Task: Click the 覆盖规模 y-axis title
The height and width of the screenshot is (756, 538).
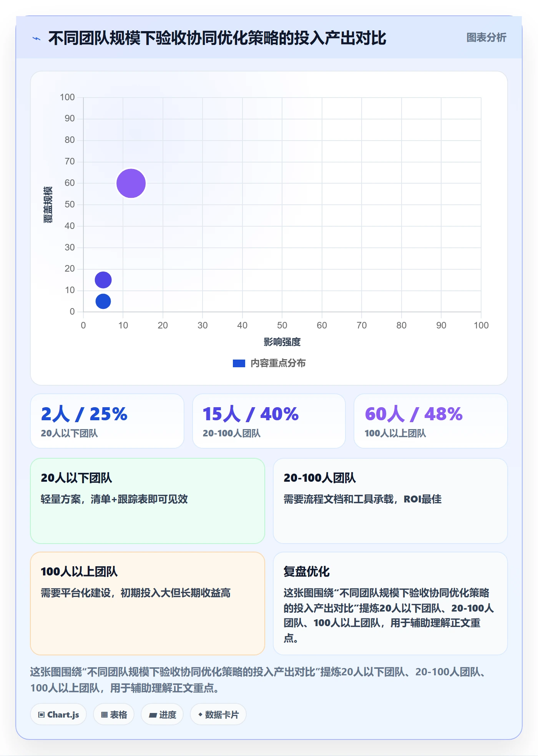Action: 48,205
